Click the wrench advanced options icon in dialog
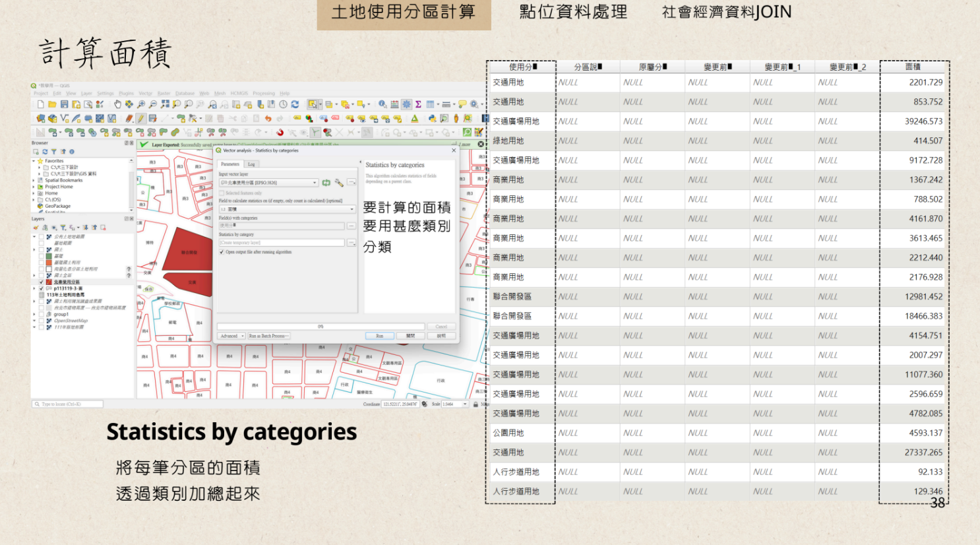 point(339,183)
